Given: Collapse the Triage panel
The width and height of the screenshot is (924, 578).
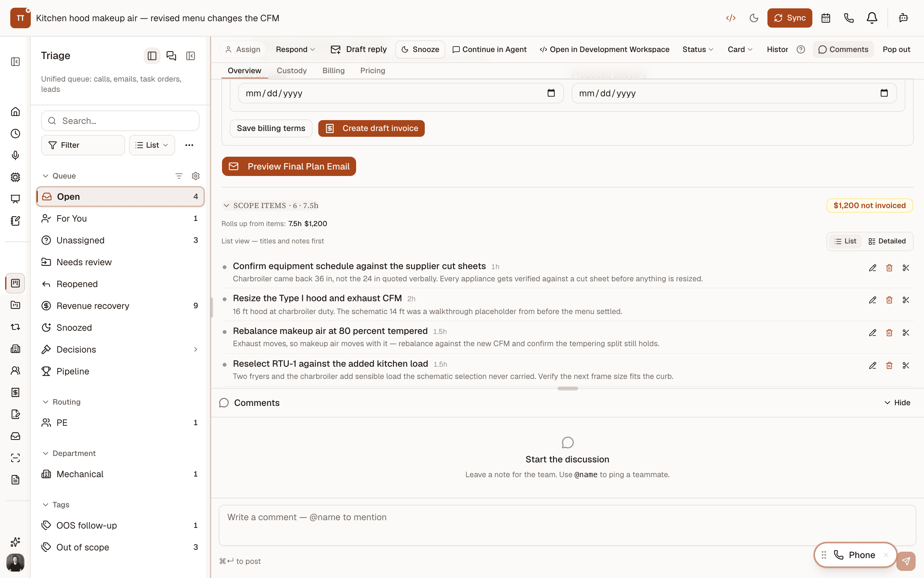Looking at the screenshot, I should point(191,56).
